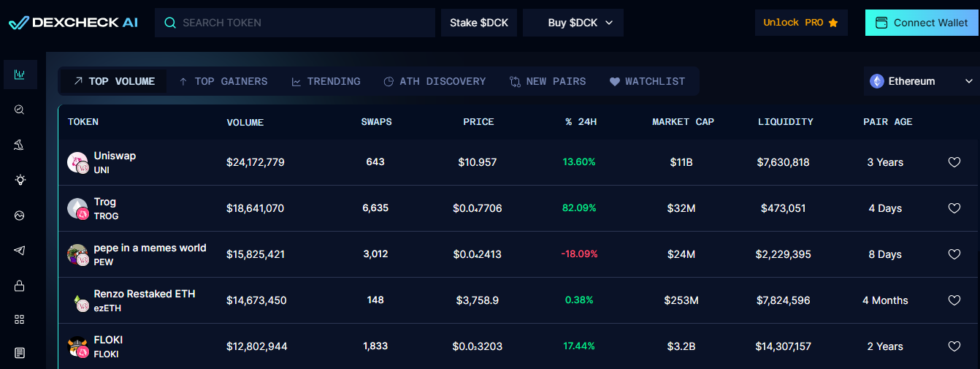This screenshot has height=369, width=980.
Task: Click the DexCheck AI logo
Action: click(x=73, y=23)
